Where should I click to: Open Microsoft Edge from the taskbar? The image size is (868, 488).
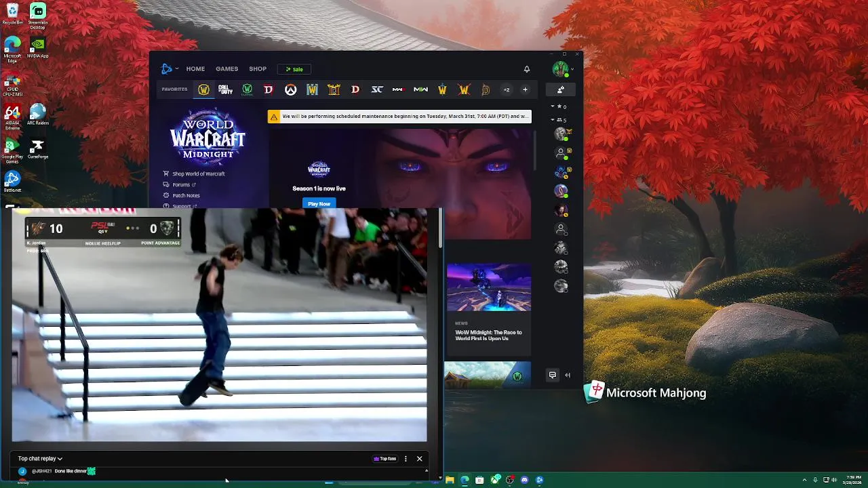pos(465,480)
